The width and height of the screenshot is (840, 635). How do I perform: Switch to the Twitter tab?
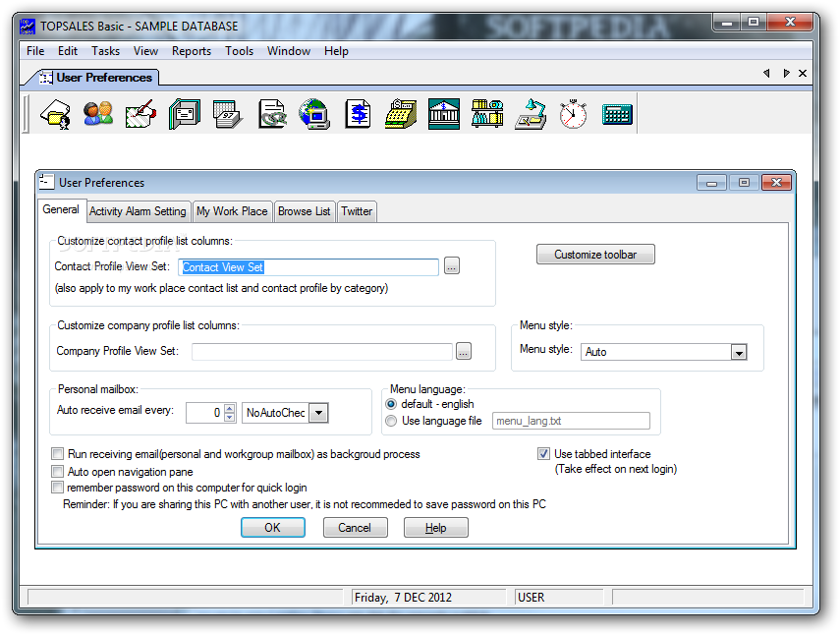tap(357, 211)
